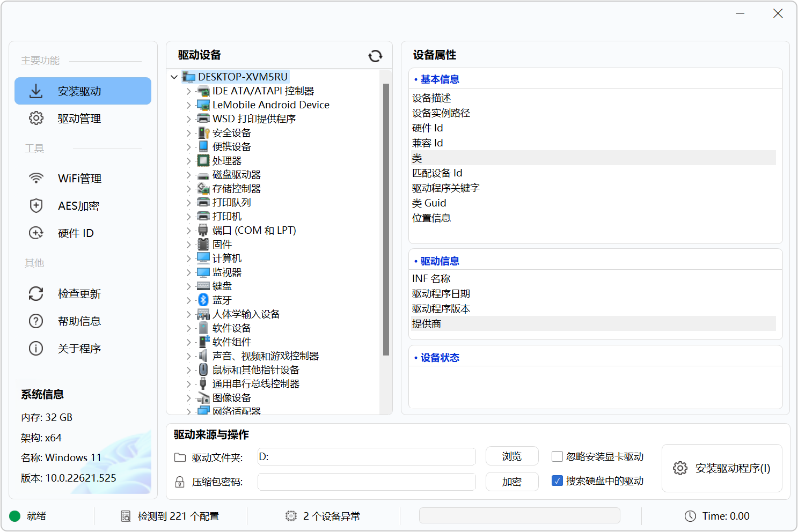Click the lock icon next to 压缩包密码
This screenshot has height=532, width=798.
click(180, 482)
